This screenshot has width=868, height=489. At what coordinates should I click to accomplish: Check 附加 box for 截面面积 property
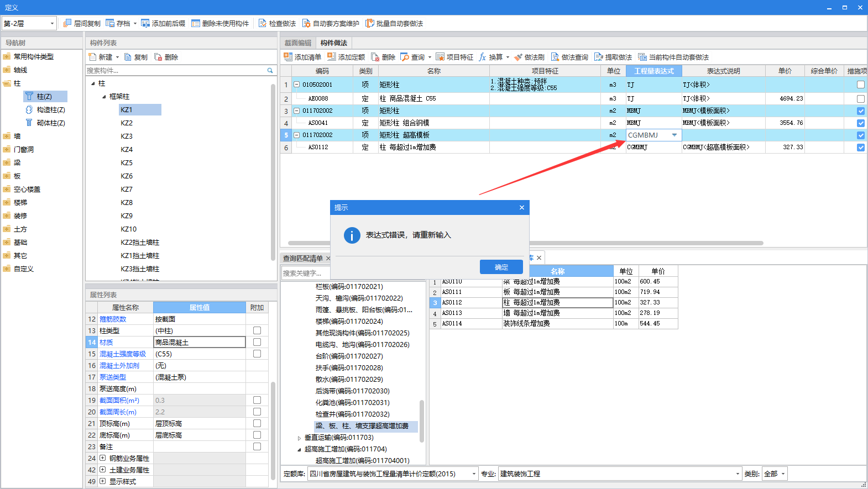tap(257, 400)
